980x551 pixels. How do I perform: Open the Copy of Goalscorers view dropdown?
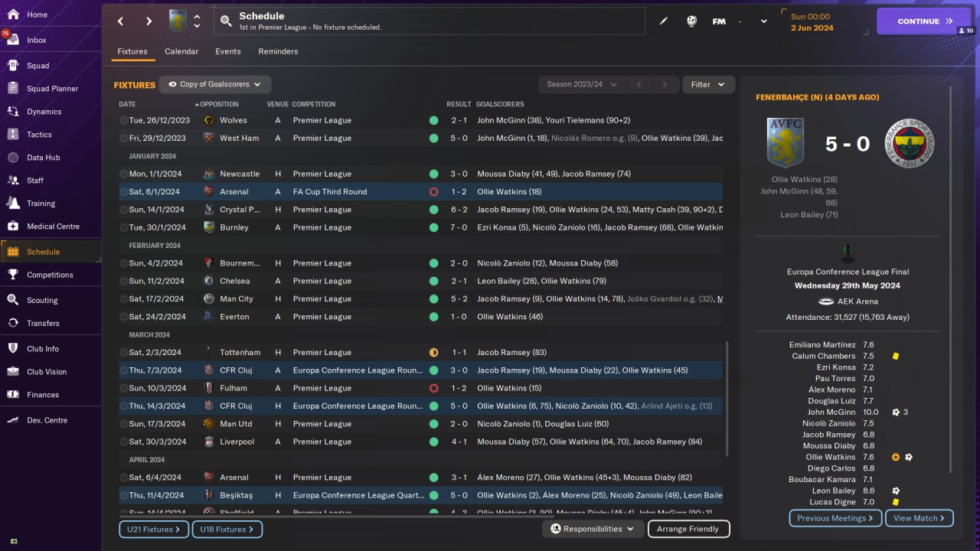pos(215,84)
